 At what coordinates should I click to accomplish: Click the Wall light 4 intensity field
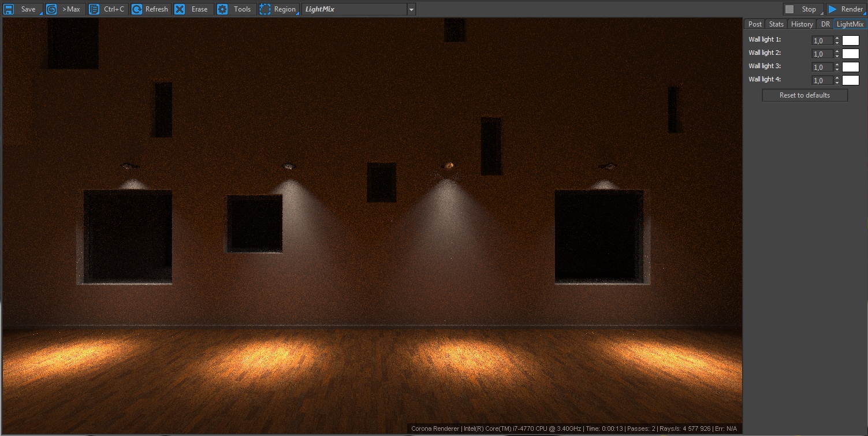pos(822,80)
